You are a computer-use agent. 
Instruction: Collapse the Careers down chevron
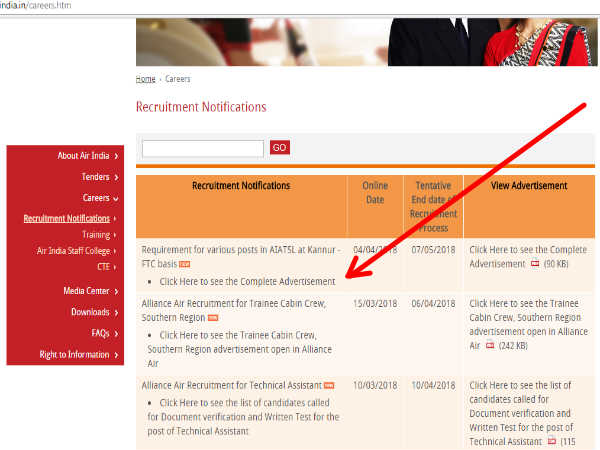coord(116,199)
